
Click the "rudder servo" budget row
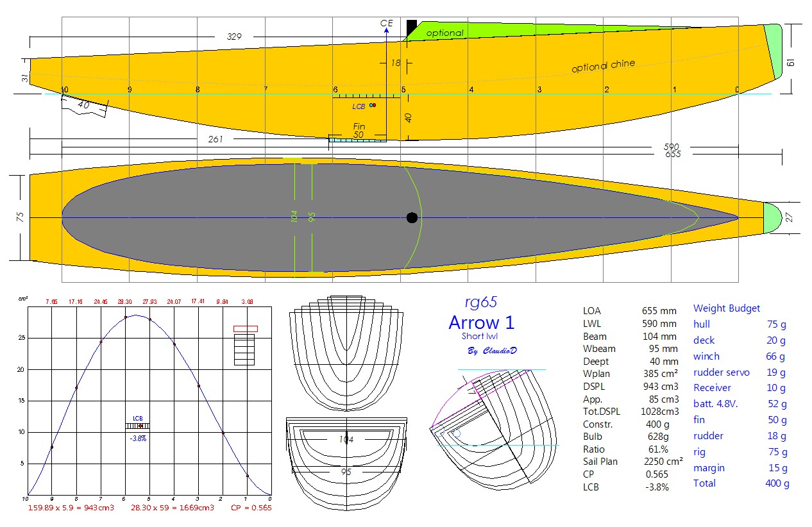[x=740, y=372]
